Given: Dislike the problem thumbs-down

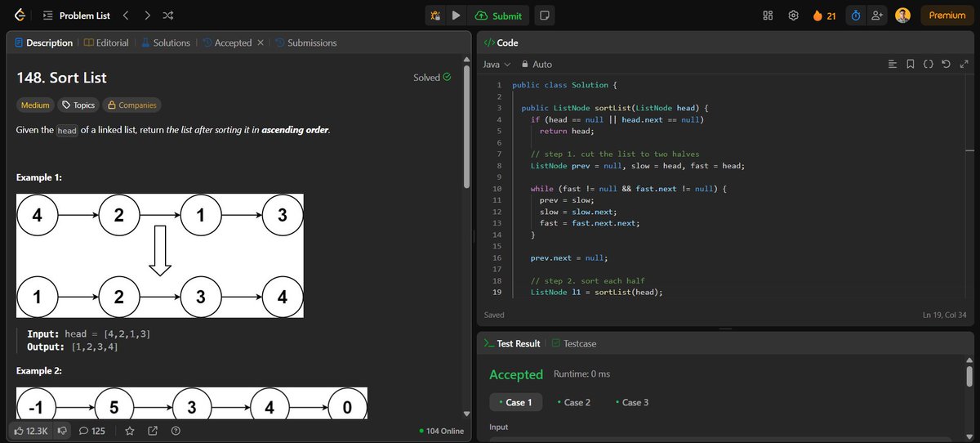Looking at the screenshot, I should coord(61,431).
